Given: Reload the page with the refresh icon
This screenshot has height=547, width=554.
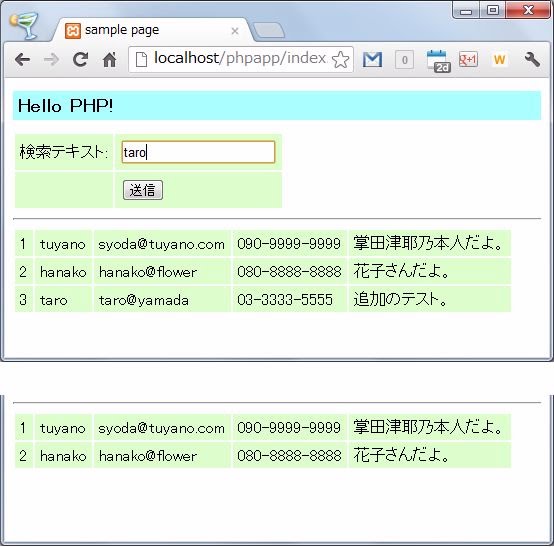Looking at the screenshot, I should [81, 59].
